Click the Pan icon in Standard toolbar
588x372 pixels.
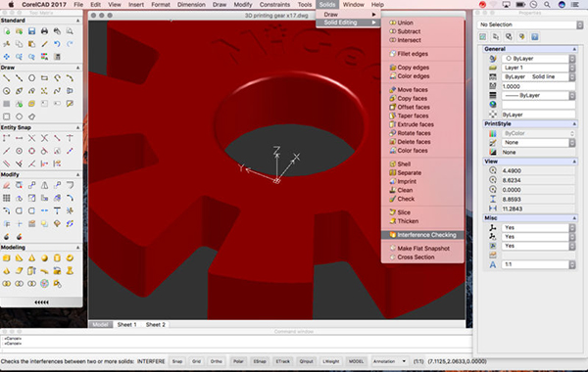click(7, 57)
